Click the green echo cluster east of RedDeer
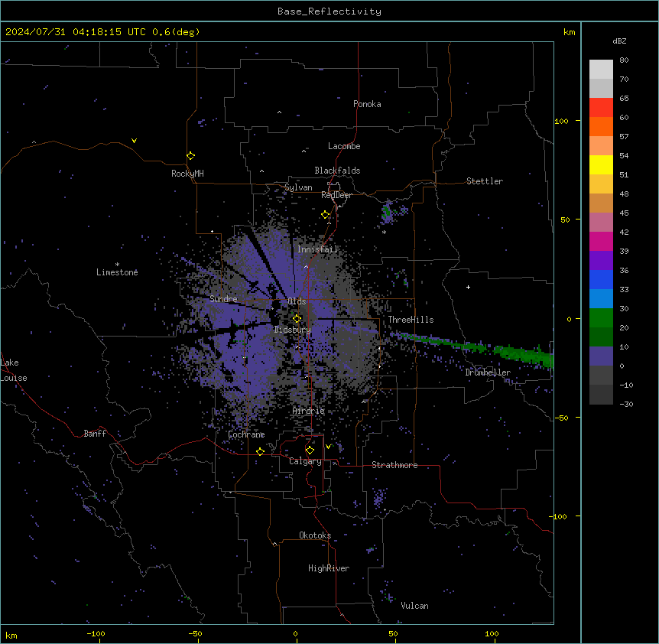 387,213
